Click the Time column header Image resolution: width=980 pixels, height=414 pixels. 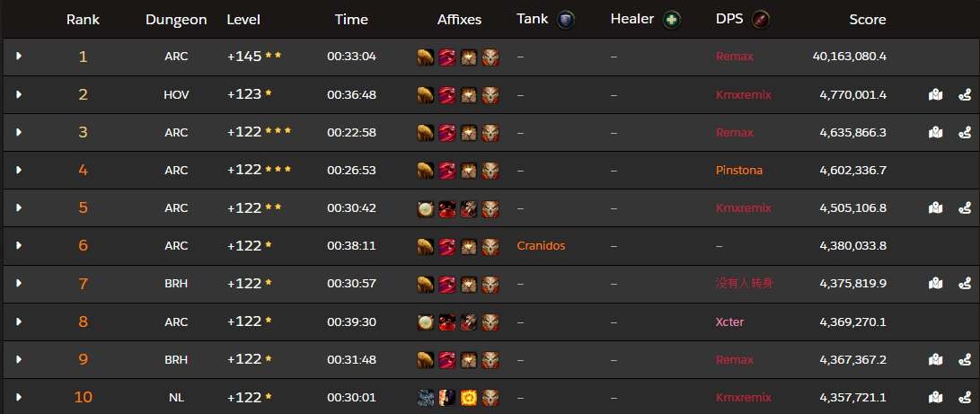tap(351, 19)
